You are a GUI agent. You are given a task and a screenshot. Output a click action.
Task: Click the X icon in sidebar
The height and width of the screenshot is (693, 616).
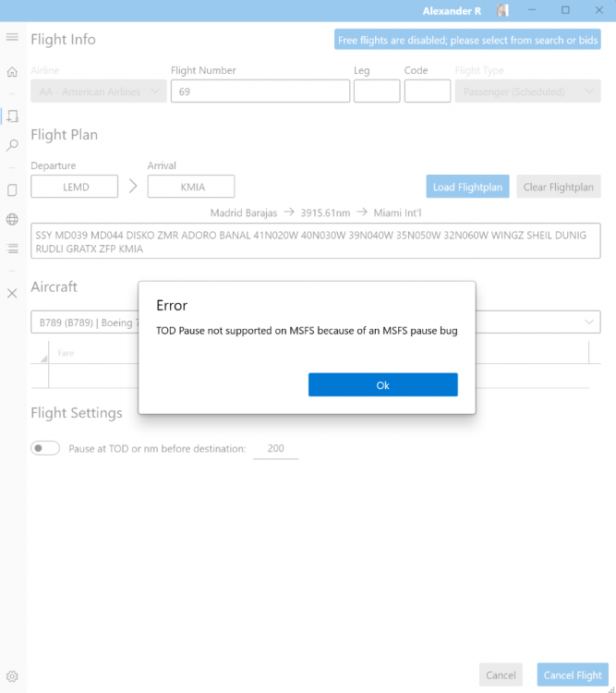(x=12, y=293)
